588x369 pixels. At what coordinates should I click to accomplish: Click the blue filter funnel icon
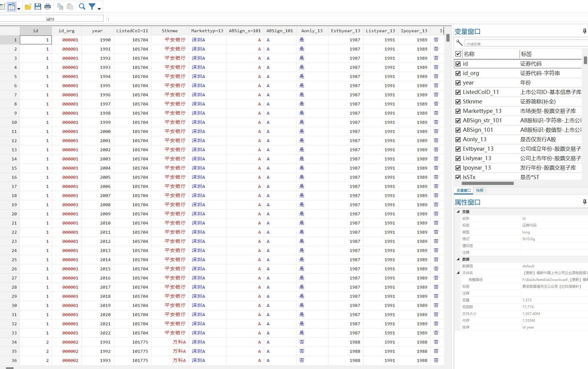(92, 6)
